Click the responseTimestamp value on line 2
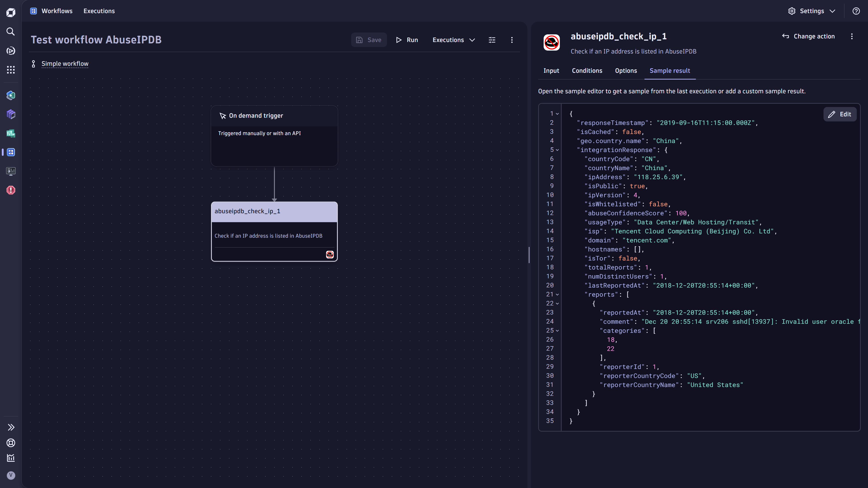 point(705,123)
